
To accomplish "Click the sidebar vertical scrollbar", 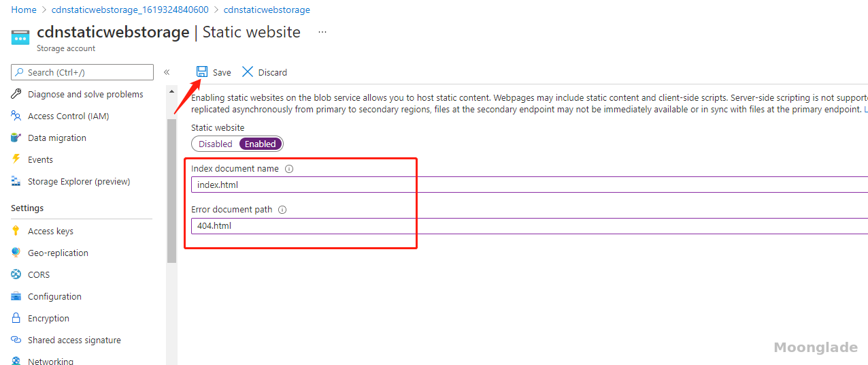I will [x=171, y=191].
